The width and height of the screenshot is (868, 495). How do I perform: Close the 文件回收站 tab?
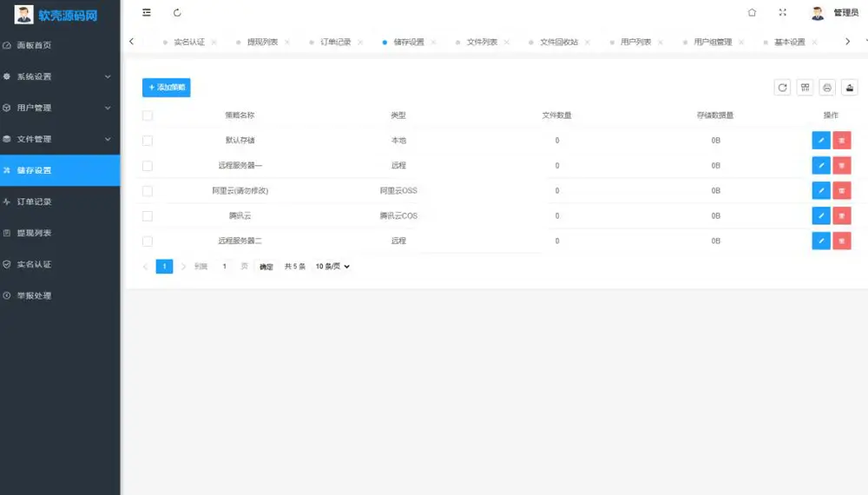[588, 42]
